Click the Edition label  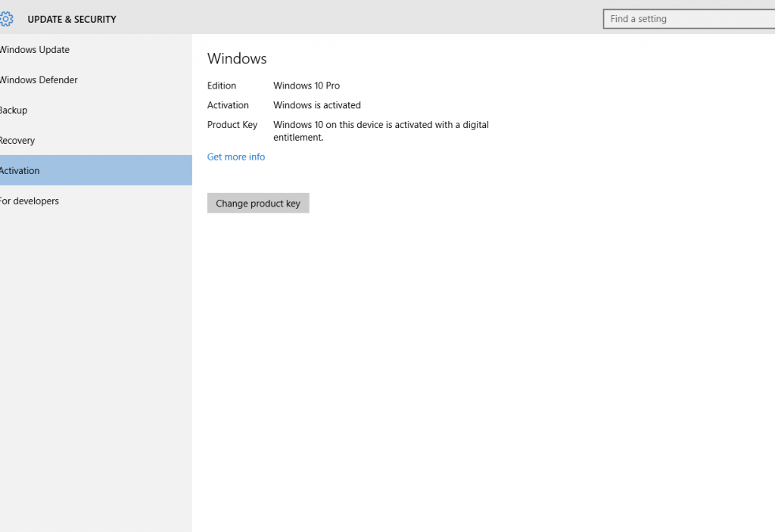(x=222, y=86)
